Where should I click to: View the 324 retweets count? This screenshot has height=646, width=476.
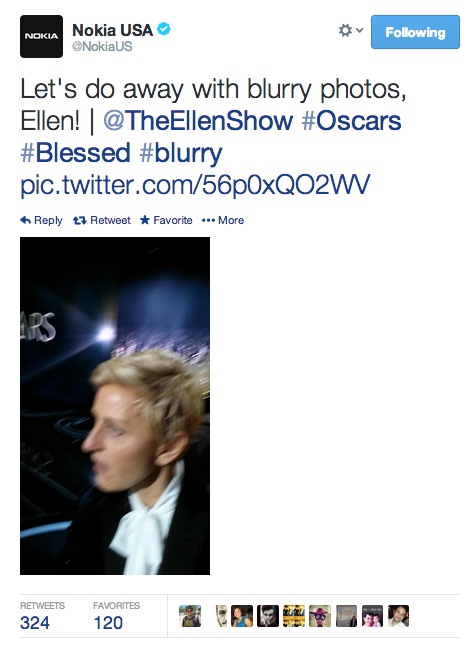tap(35, 622)
